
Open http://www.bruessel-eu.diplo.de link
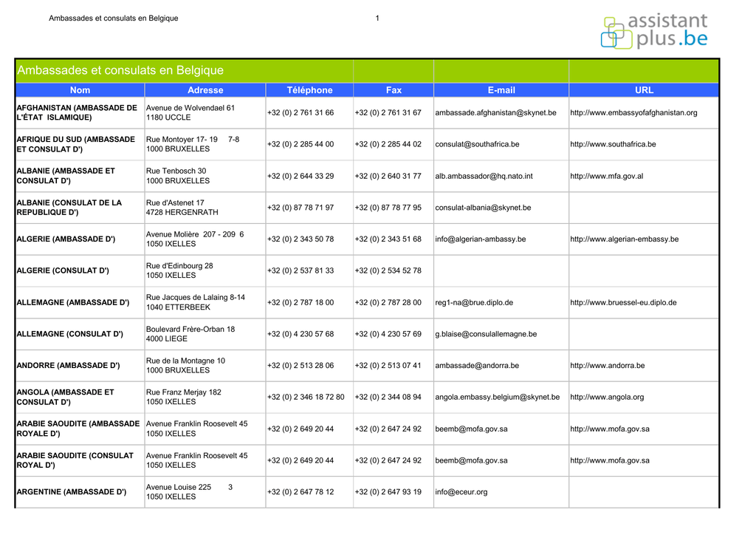623,302
